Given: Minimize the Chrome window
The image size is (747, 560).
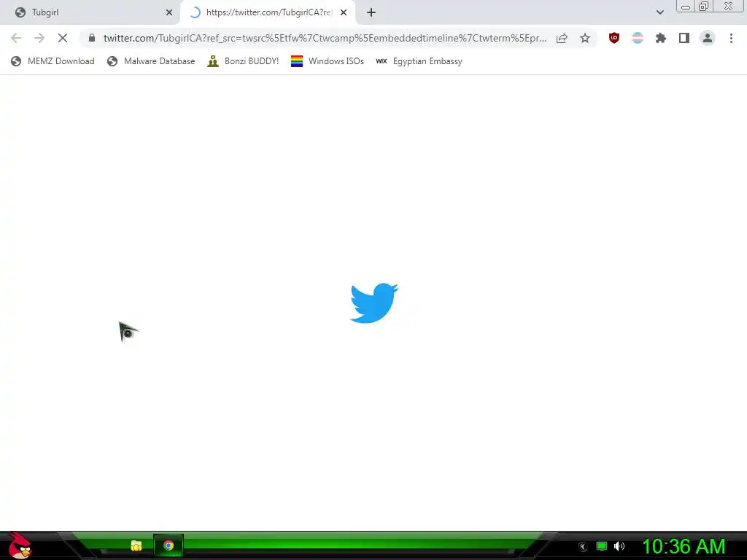Looking at the screenshot, I should 686,6.
